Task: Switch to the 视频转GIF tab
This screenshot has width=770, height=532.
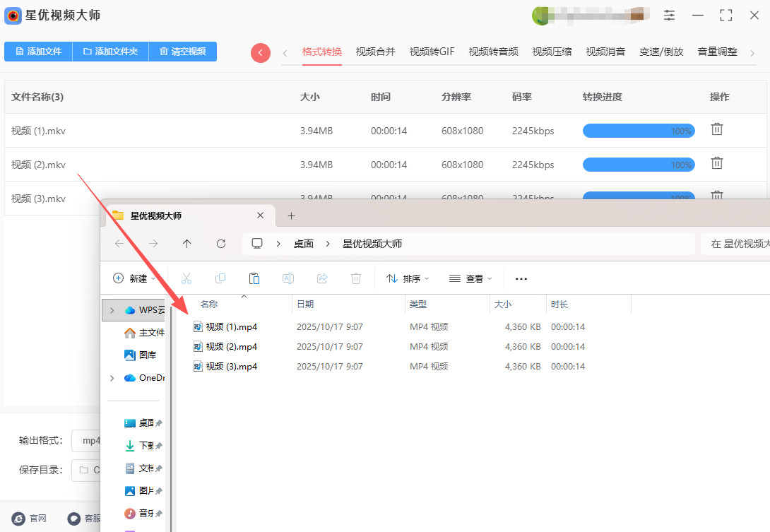Action: coord(432,52)
